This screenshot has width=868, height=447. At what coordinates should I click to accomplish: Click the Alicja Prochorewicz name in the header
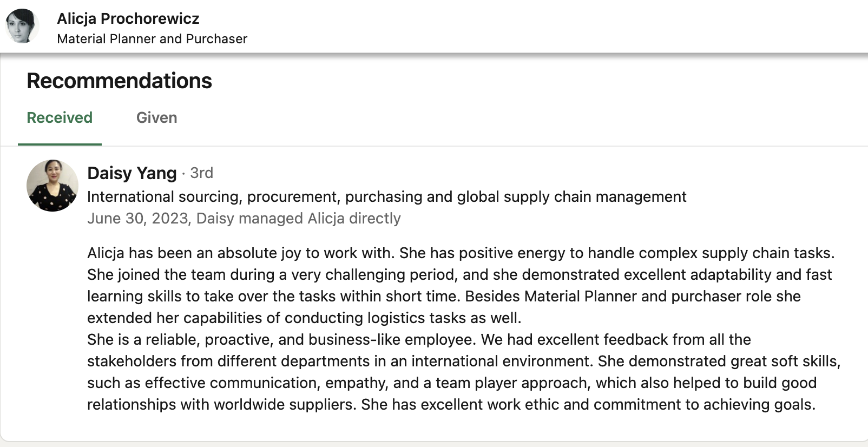coord(128,18)
